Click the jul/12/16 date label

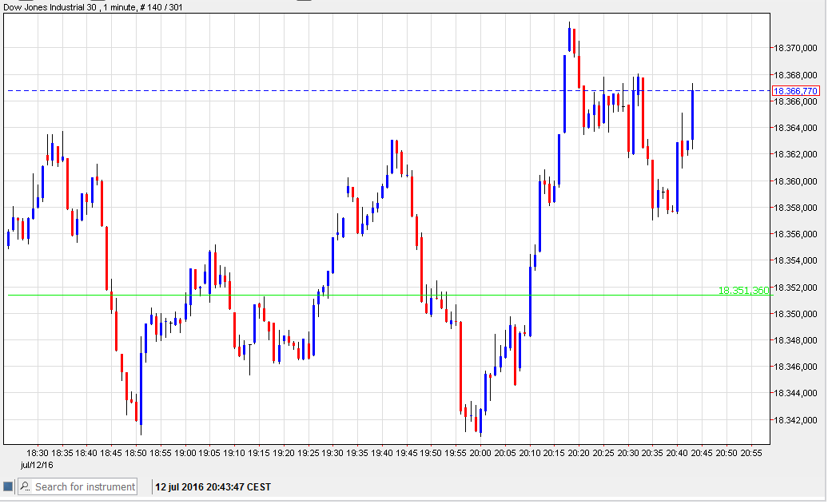pyautogui.click(x=38, y=464)
